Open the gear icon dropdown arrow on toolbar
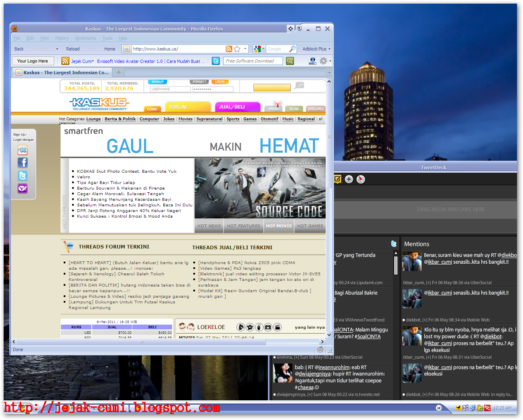 [x=330, y=61]
